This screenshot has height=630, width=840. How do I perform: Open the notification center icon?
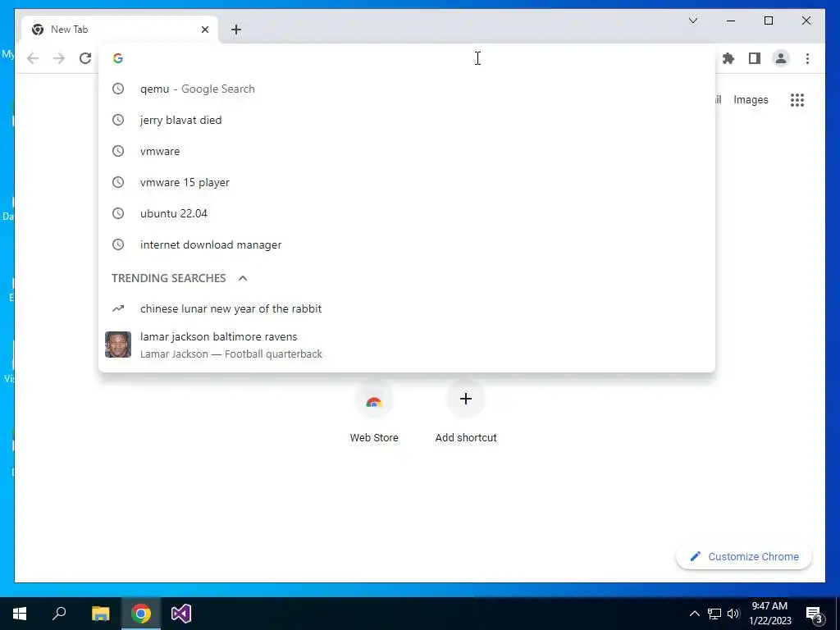[x=815, y=614]
